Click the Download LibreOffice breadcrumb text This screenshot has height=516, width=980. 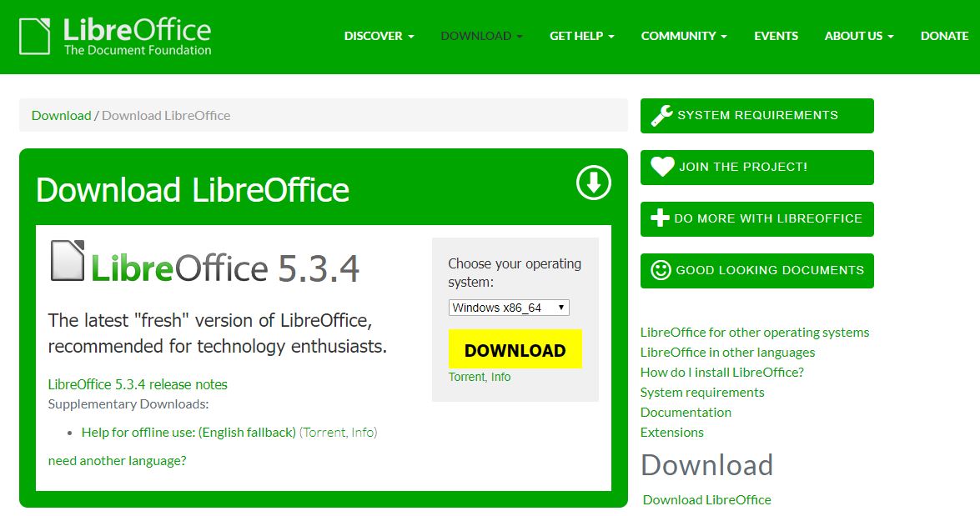click(x=166, y=116)
